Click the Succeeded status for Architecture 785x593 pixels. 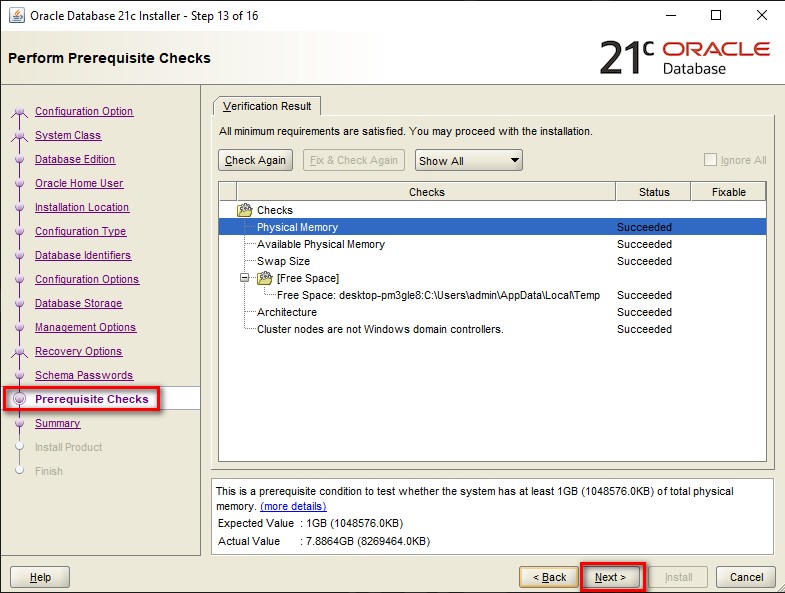tap(644, 312)
